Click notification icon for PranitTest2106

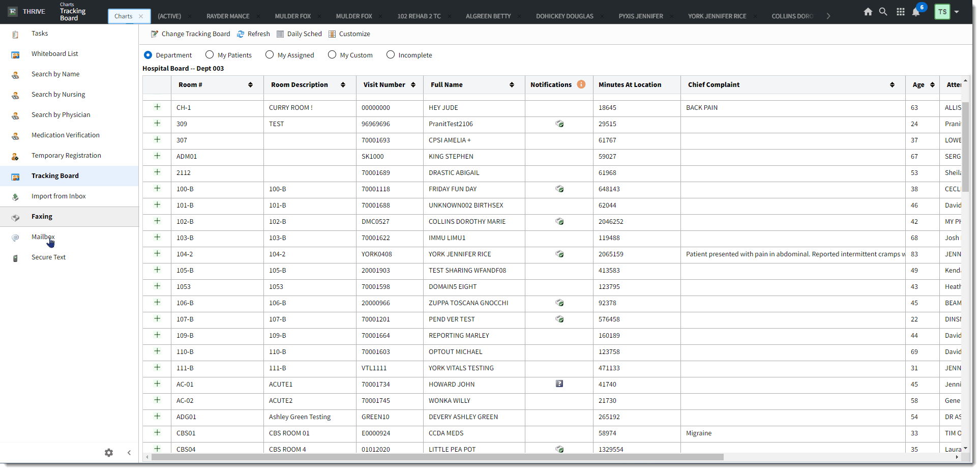click(x=559, y=124)
